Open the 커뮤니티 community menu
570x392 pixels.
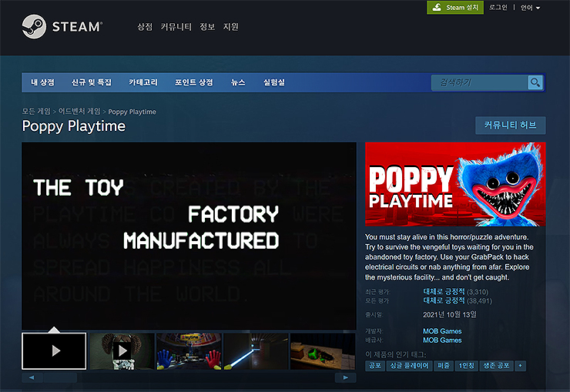(x=176, y=27)
